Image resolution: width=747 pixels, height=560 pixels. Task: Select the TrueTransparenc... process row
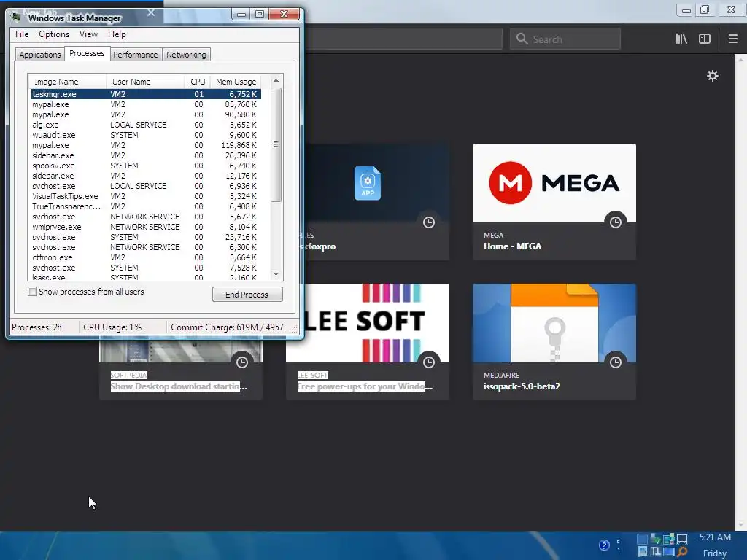[146, 206]
